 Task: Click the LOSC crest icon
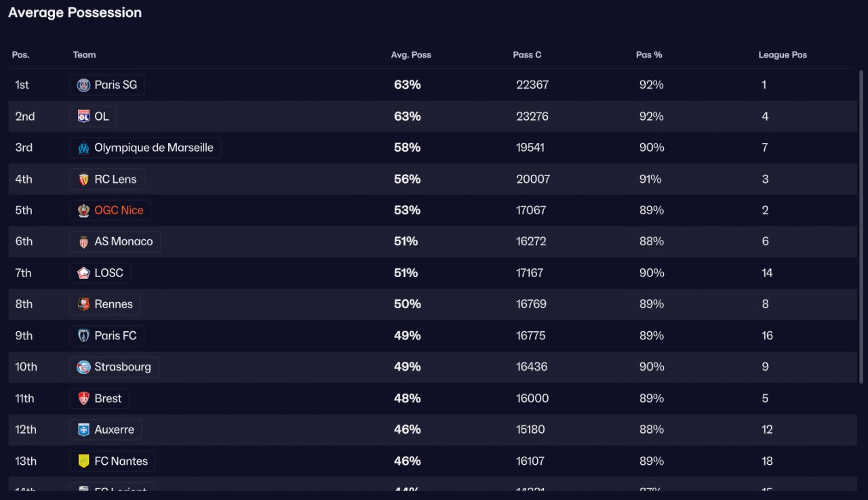83,273
